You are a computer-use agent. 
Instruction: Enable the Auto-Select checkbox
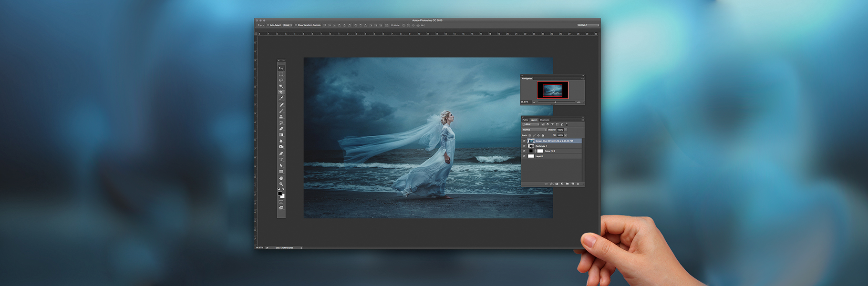pyautogui.click(x=268, y=25)
